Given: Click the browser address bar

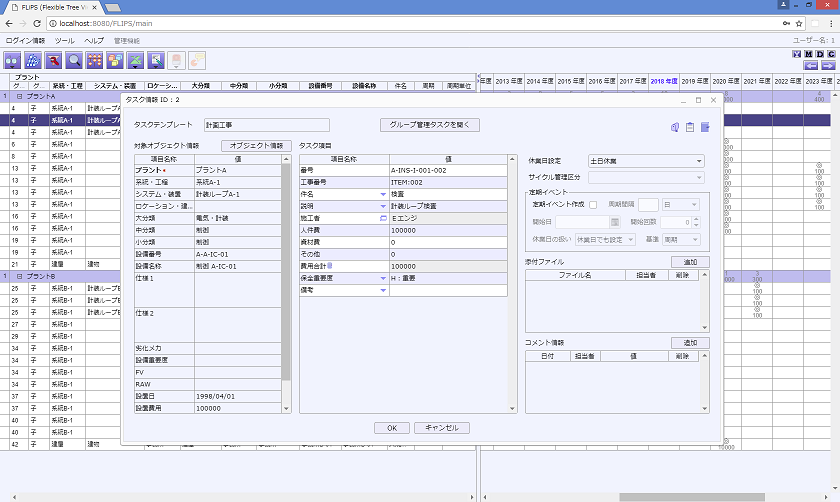Looking at the screenshot, I should [x=418, y=24].
